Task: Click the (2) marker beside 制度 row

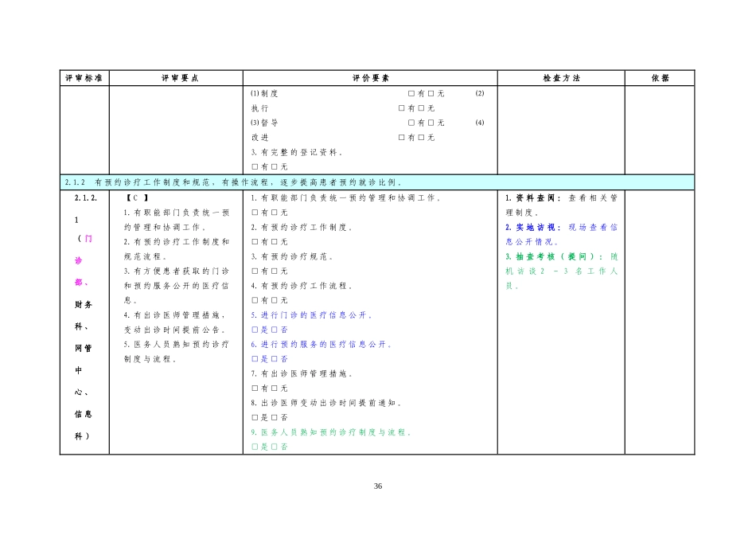Action: pos(480,94)
